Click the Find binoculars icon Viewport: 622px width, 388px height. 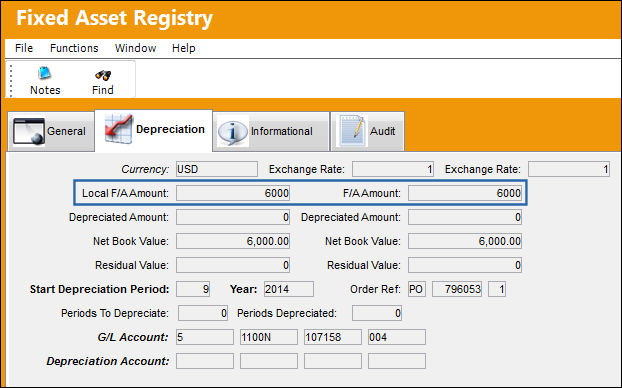[103, 75]
